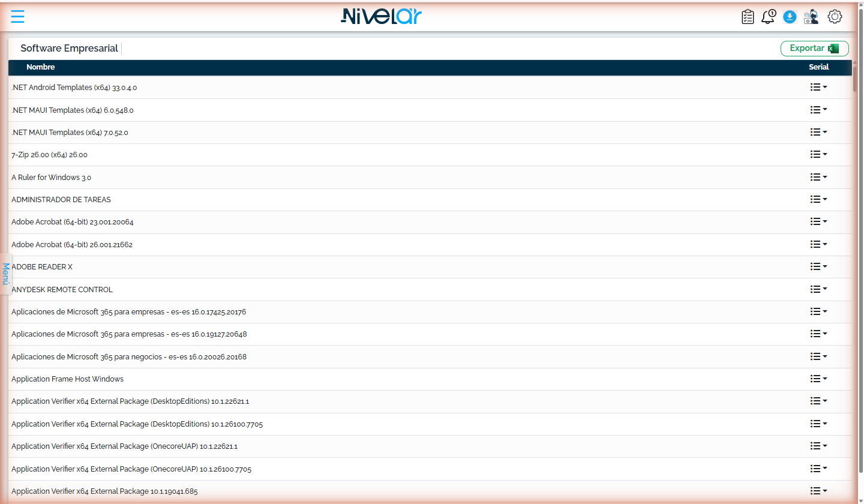
Task: Select row Adobe Acrobat (64-bit) 26.001.21662
Action: point(430,245)
